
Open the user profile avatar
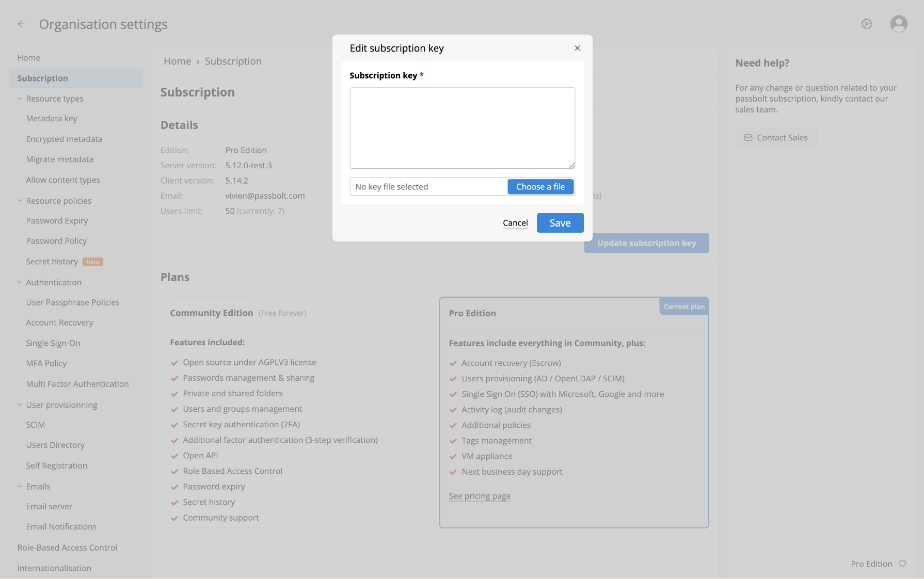(899, 24)
